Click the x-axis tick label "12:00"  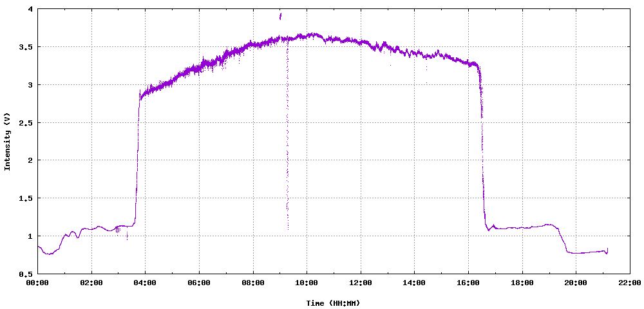(x=361, y=283)
